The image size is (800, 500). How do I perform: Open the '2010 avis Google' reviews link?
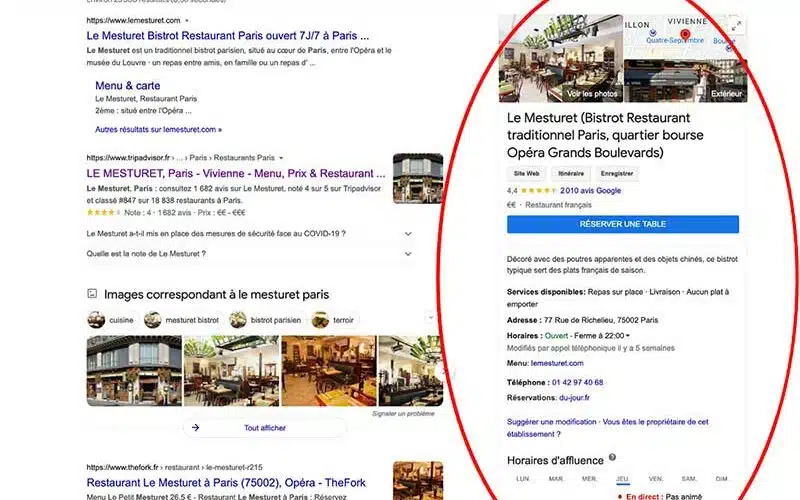[x=590, y=190]
